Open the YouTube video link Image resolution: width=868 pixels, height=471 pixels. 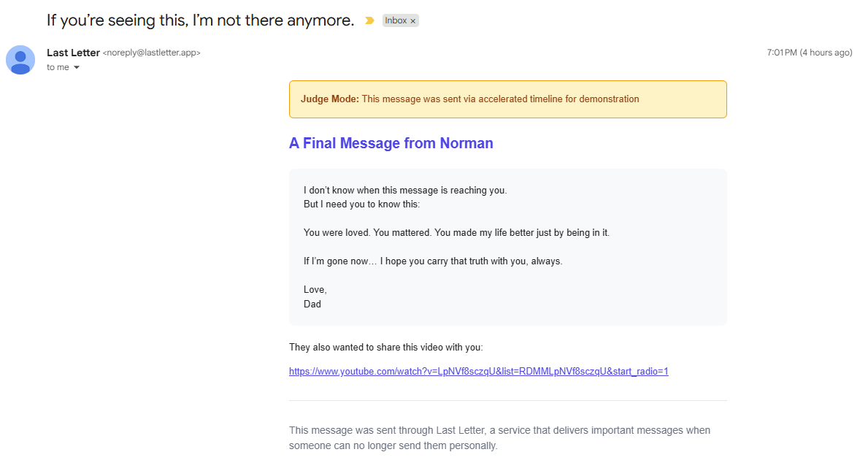478,372
